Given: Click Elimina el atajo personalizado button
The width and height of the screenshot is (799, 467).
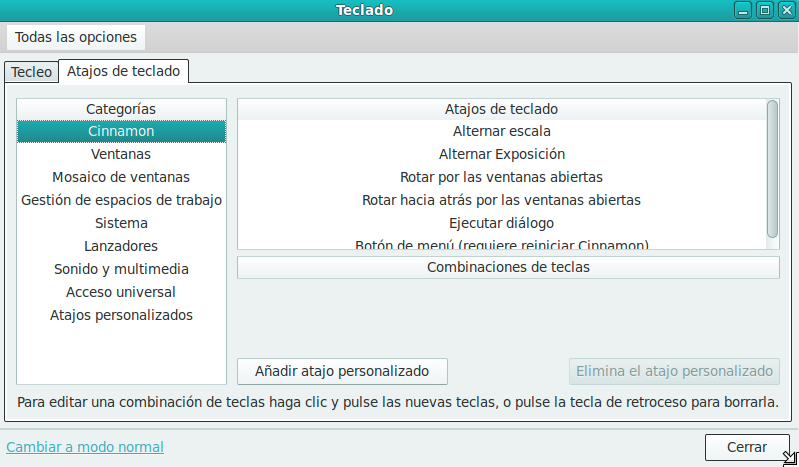Looking at the screenshot, I should pyautogui.click(x=674, y=371).
